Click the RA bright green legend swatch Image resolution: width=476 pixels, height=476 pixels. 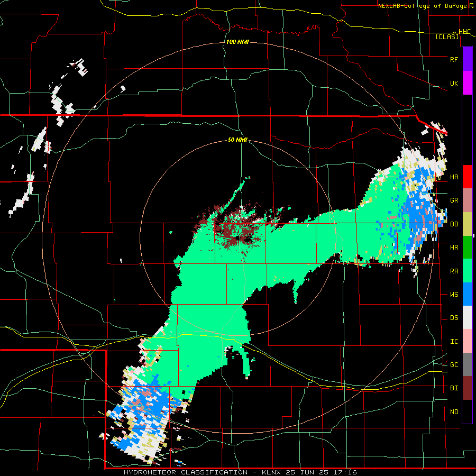(467, 271)
